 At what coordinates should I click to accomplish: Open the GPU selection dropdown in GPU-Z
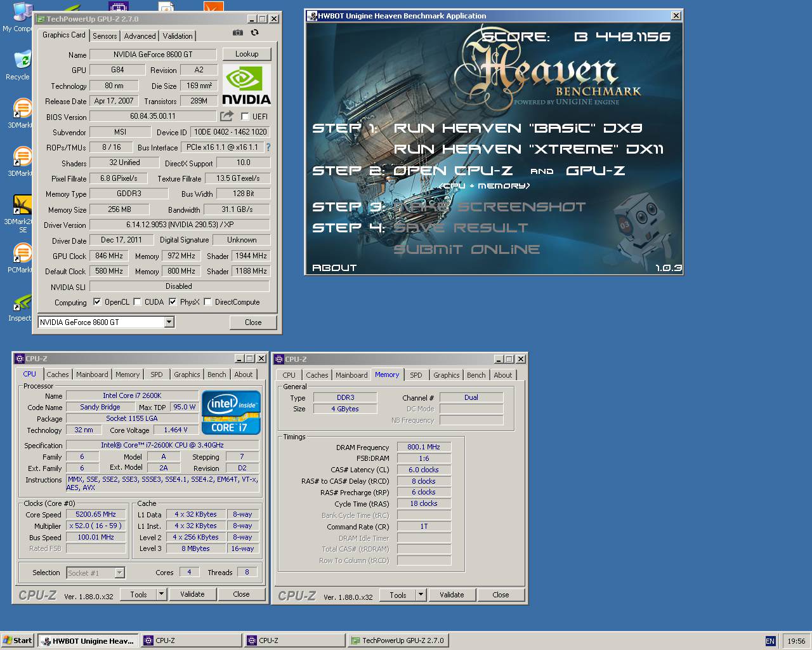[169, 322]
